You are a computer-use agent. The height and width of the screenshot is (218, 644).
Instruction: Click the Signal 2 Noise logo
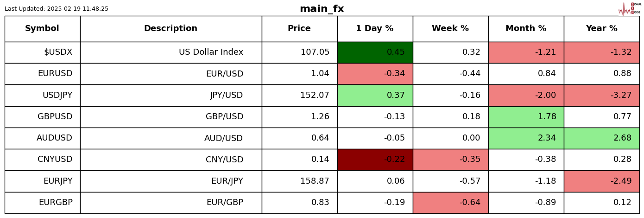[629, 9]
